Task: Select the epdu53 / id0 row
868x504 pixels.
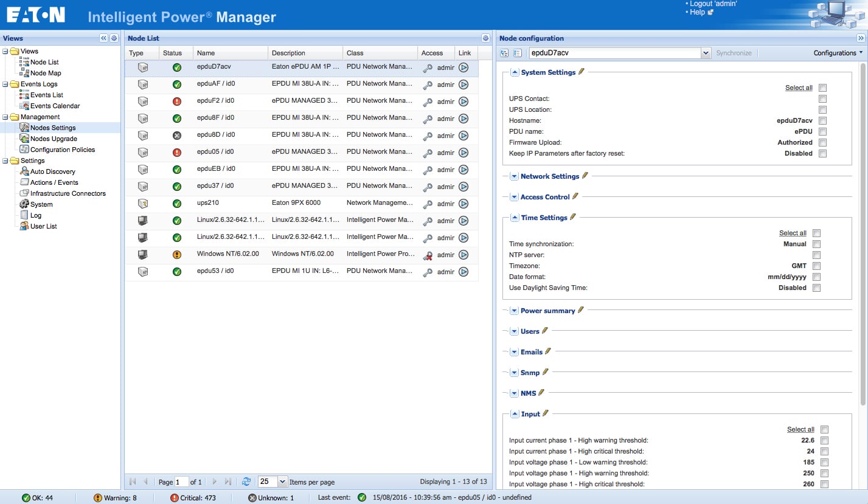Action: pyautogui.click(x=301, y=271)
